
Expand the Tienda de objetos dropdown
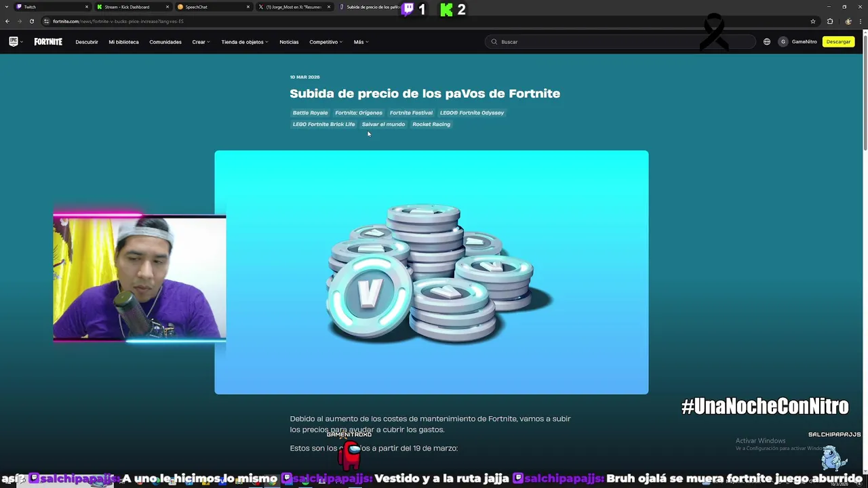coord(245,42)
